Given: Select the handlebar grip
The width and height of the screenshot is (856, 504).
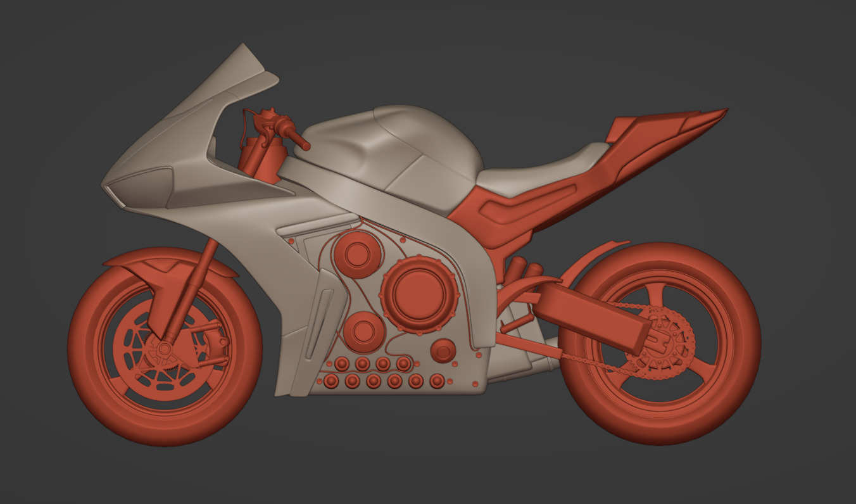Looking at the screenshot, I should [x=296, y=137].
